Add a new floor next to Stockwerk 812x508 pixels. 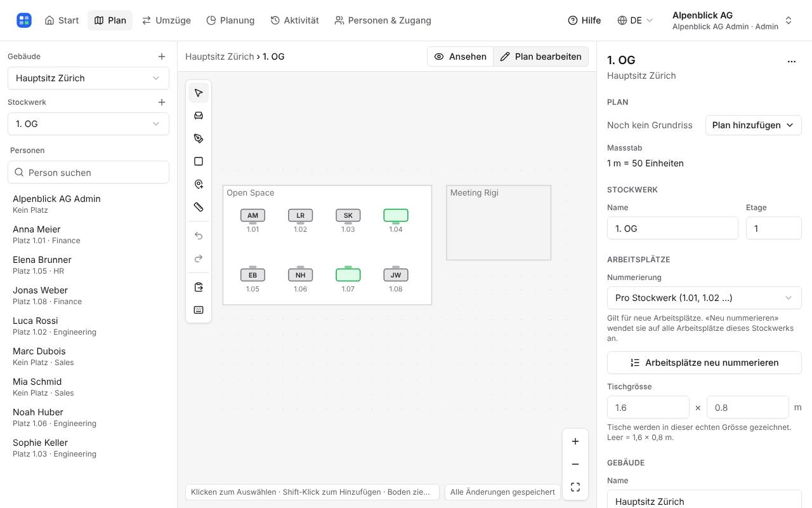coord(162,102)
